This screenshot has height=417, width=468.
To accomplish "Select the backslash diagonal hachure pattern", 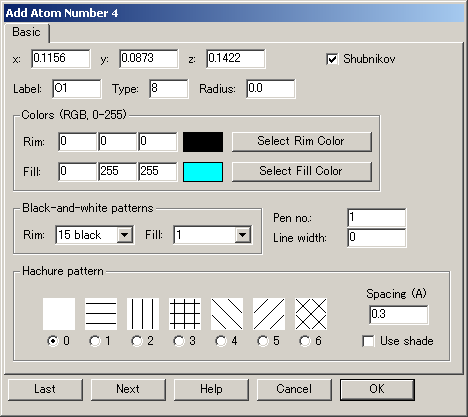I will click(x=227, y=314).
